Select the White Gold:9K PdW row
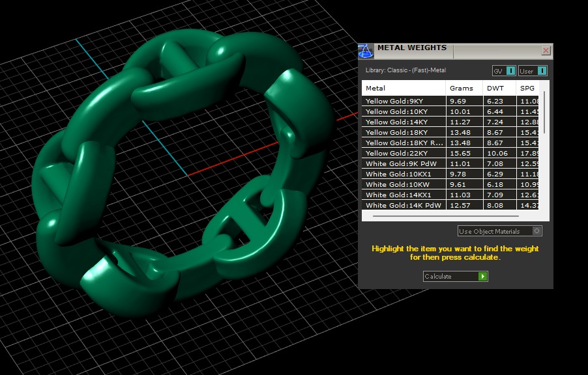The width and height of the screenshot is (588, 375). pos(450,163)
